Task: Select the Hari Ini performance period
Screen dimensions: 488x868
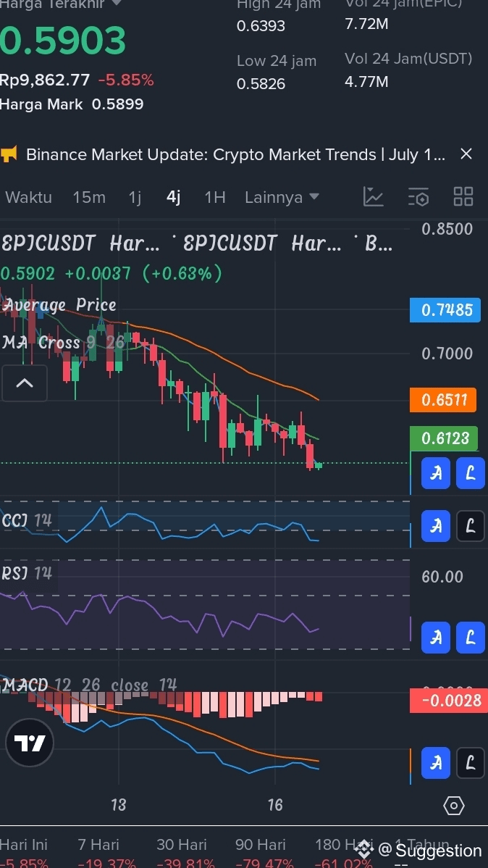Action: 24,846
